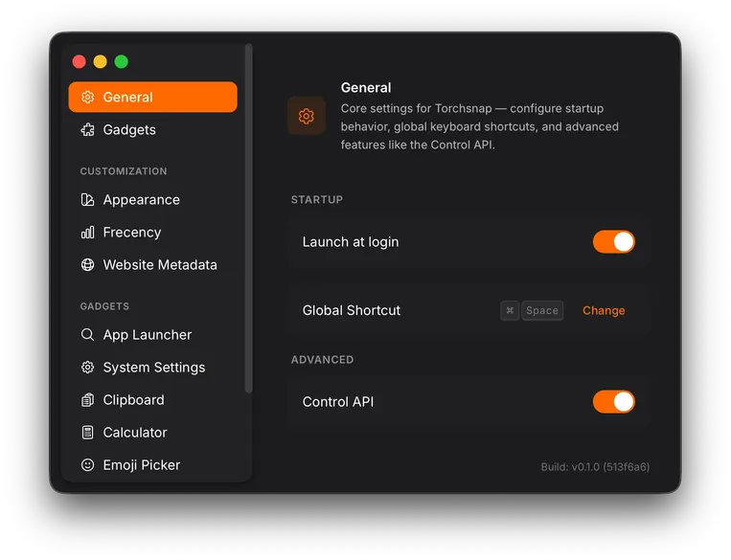The width and height of the screenshot is (731, 560).
Task: Click the Appearance swatch icon
Action: [87, 199]
